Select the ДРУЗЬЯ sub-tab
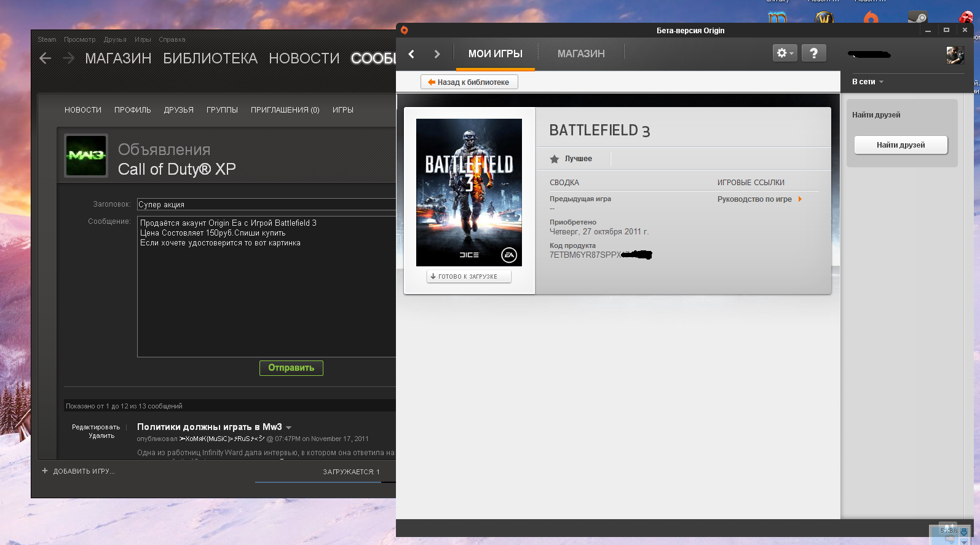The width and height of the screenshot is (980, 545). coord(179,110)
